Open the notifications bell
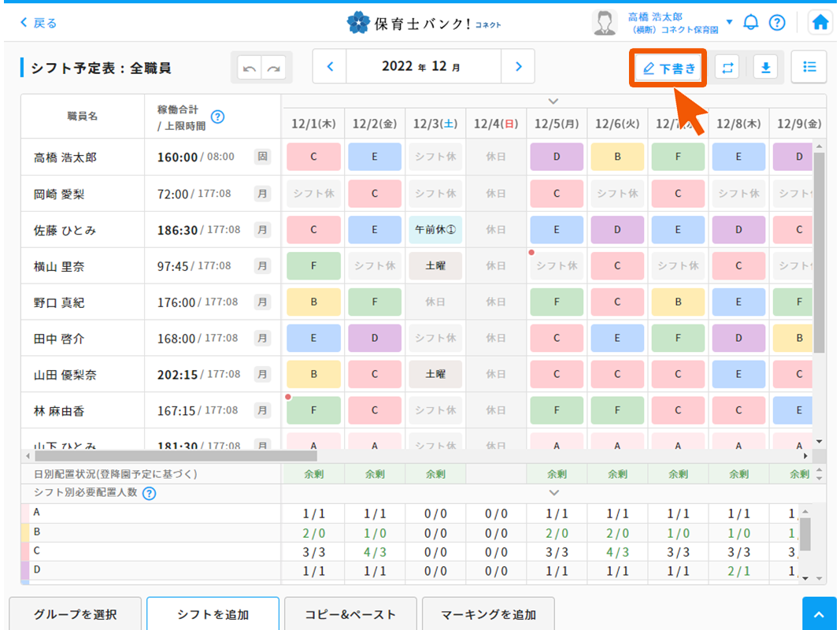 pyautogui.click(x=751, y=22)
